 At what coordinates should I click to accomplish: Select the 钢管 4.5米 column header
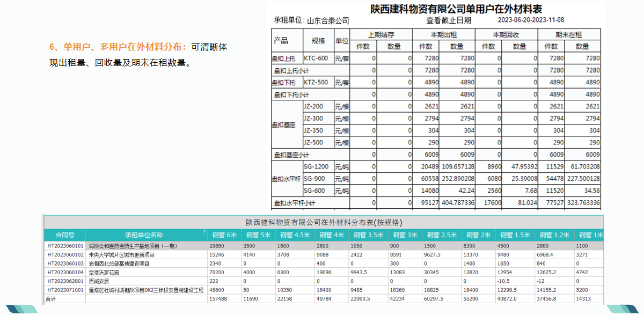click(x=296, y=235)
